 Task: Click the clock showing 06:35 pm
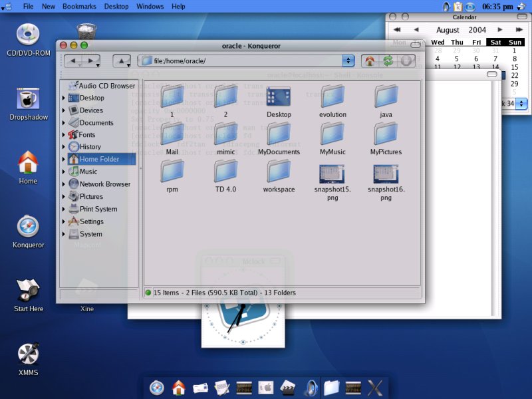497,7
